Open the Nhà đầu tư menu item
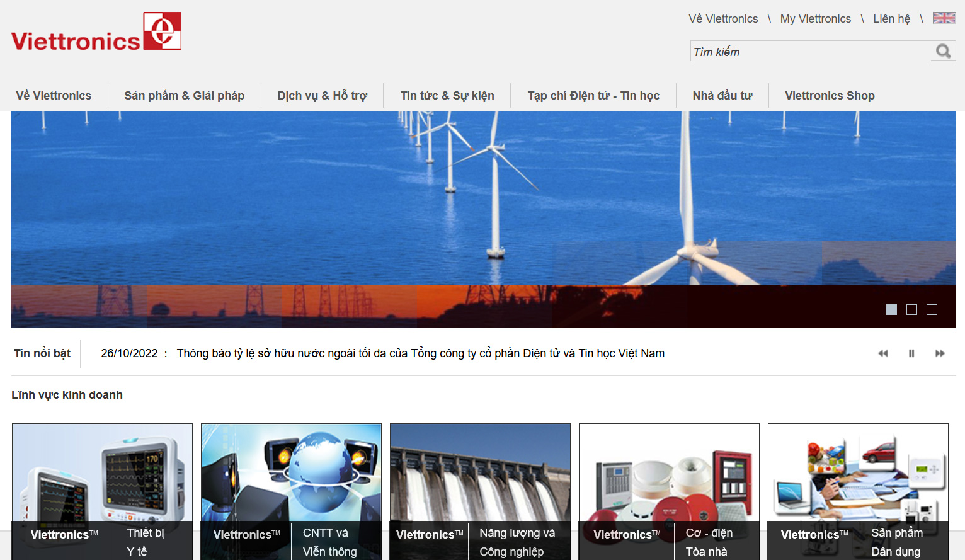The width and height of the screenshot is (965, 560). coord(722,96)
